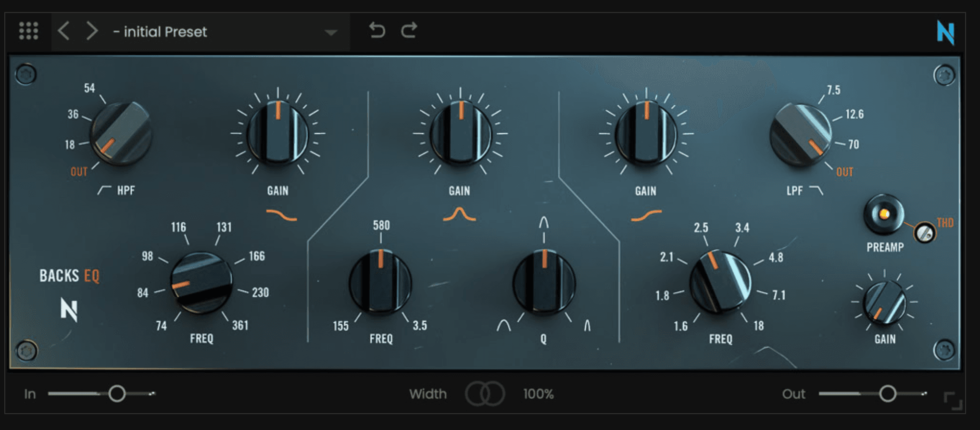
Task: Go to the next preset arrow
Action: click(92, 31)
